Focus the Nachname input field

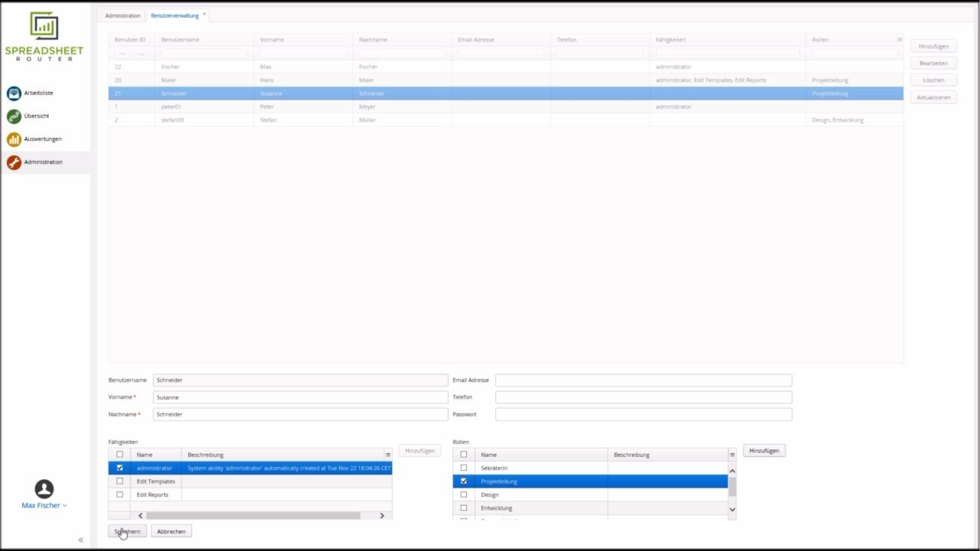[300, 414]
